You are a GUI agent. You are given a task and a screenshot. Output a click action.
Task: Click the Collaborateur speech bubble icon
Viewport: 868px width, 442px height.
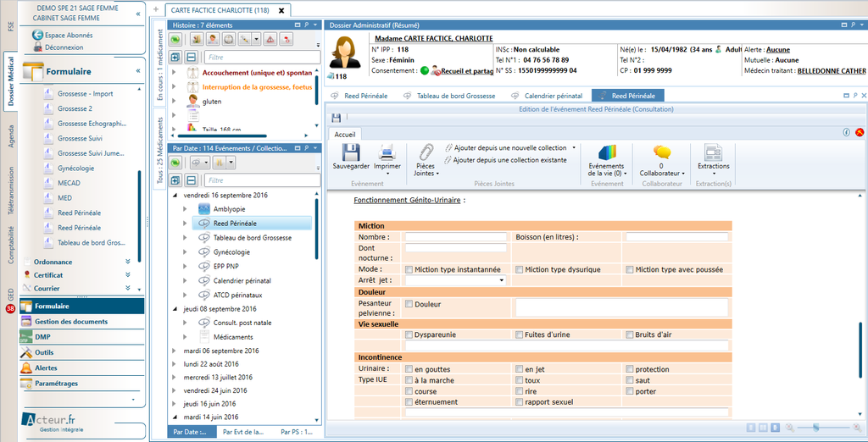click(x=661, y=153)
